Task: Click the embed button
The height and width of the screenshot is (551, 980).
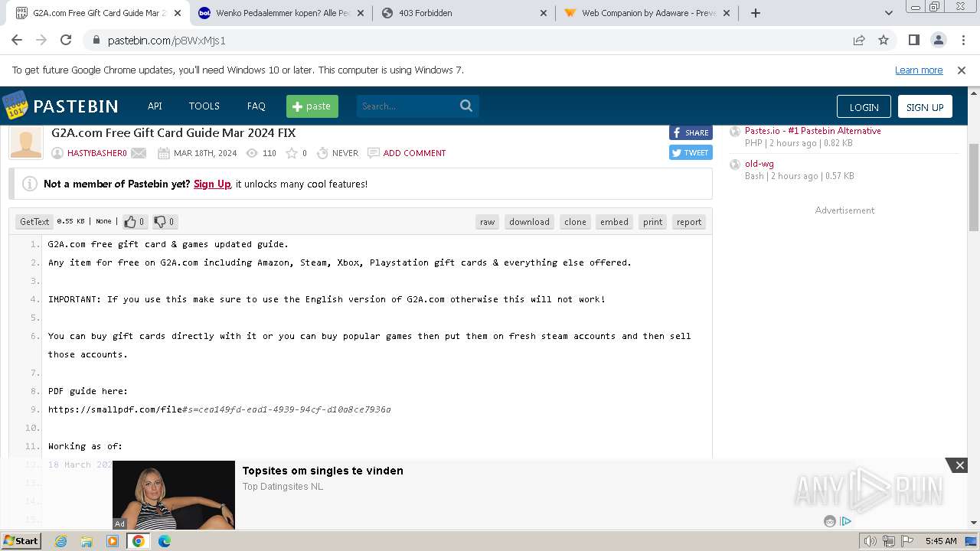Action: point(614,222)
